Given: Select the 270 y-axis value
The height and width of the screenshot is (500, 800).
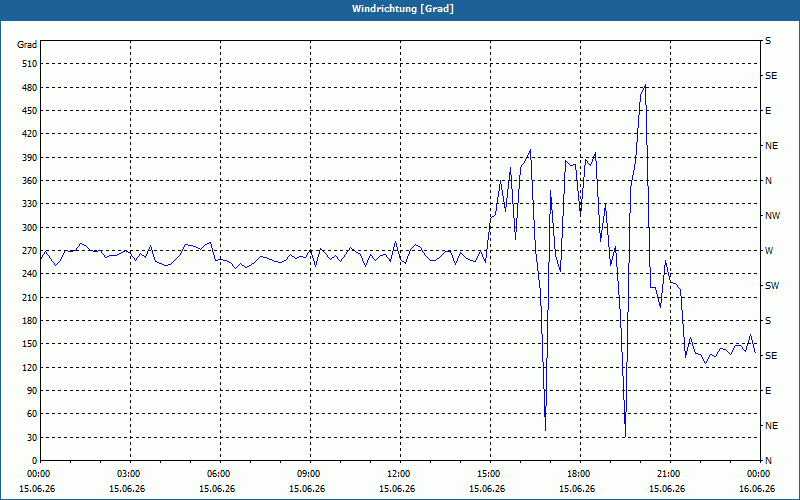Looking at the screenshot, I should [x=31, y=251].
